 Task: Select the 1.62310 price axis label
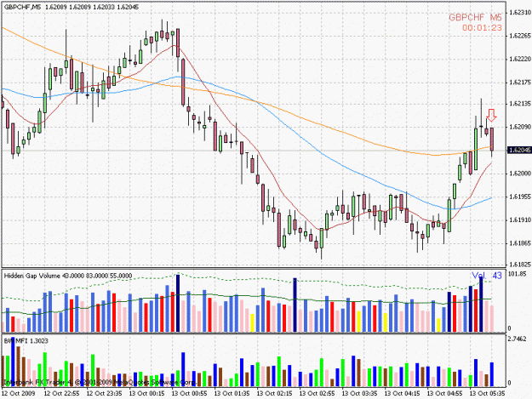pos(520,13)
